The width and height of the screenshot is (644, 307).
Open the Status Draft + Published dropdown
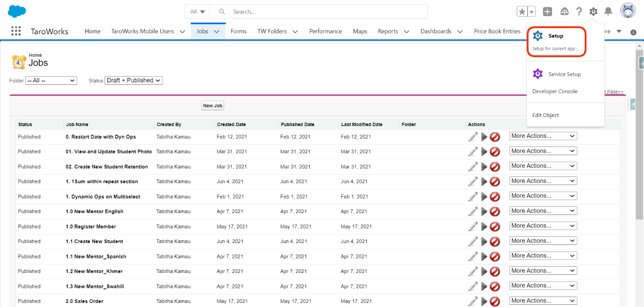pyautogui.click(x=134, y=80)
